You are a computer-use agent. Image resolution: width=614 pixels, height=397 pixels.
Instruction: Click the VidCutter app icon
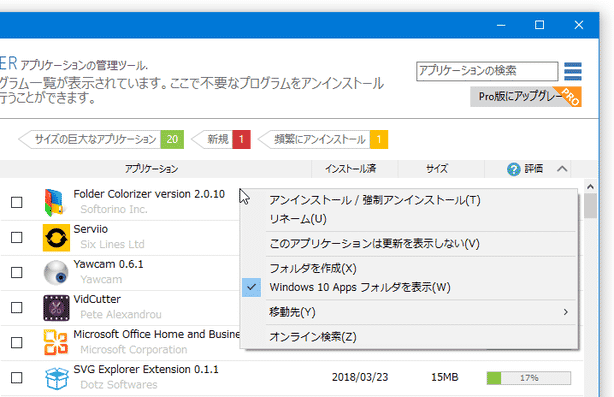pyautogui.click(x=56, y=308)
